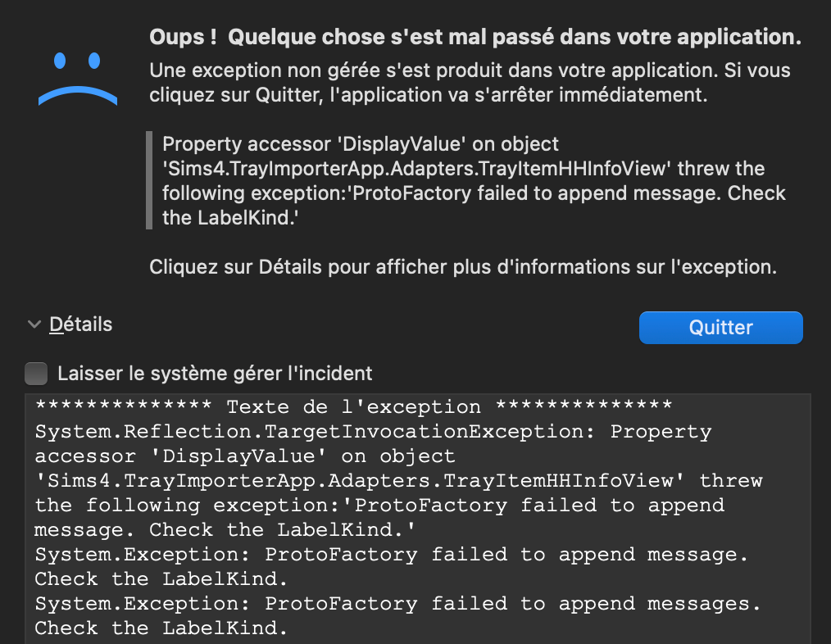This screenshot has height=644, width=831.
Task: Collapse the Détails disclosure chevron
Action: pos(34,324)
